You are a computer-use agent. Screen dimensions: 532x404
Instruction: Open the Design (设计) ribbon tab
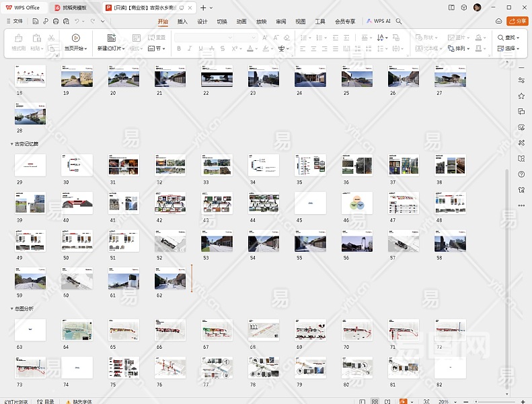coord(202,21)
